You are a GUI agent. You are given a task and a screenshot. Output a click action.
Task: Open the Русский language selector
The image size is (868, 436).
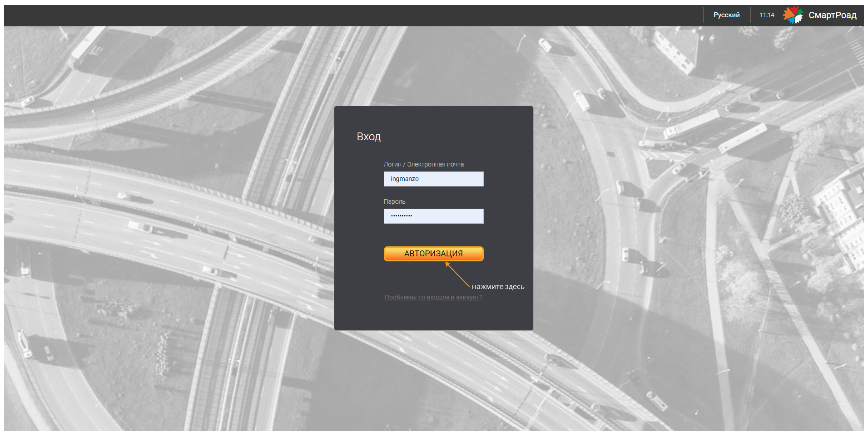click(x=726, y=15)
